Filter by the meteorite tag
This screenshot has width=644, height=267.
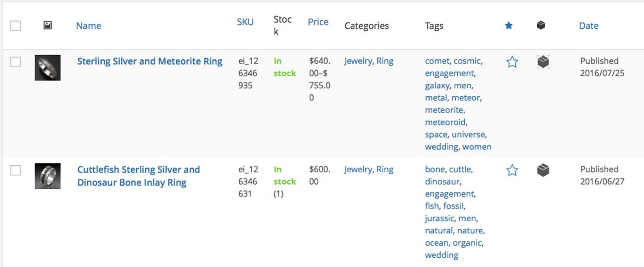coord(444,110)
